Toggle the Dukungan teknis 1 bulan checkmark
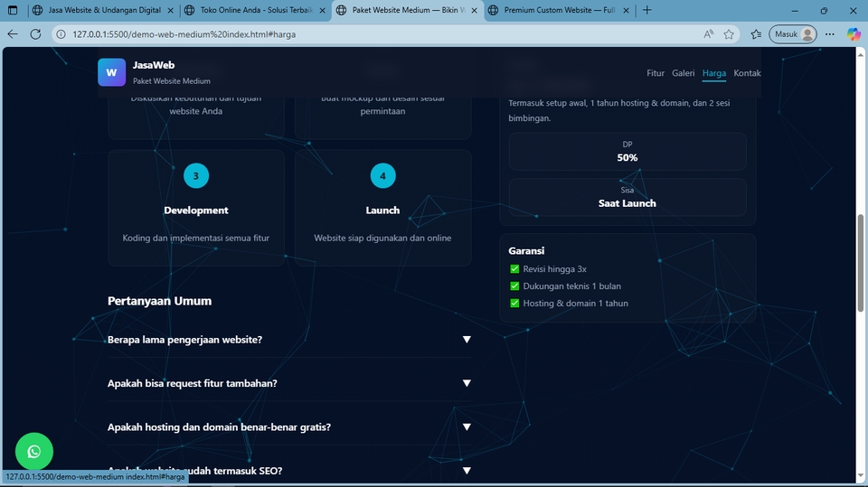The height and width of the screenshot is (487, 868). click(x=514, y=286)
